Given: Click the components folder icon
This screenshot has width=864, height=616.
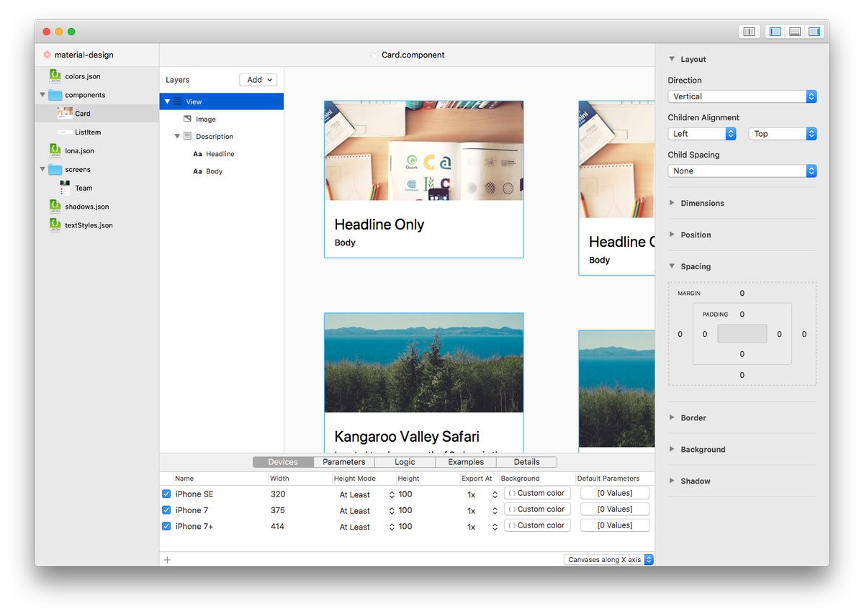Looking at the screenshot, I should click(55, 94).
